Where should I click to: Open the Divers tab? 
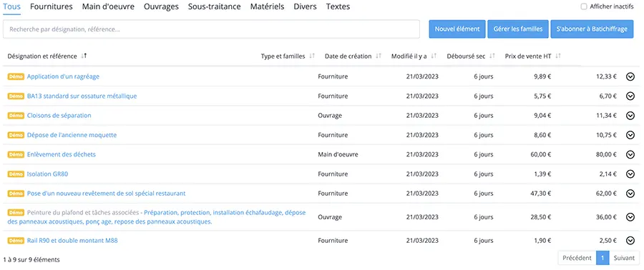(x=305, y=6)
